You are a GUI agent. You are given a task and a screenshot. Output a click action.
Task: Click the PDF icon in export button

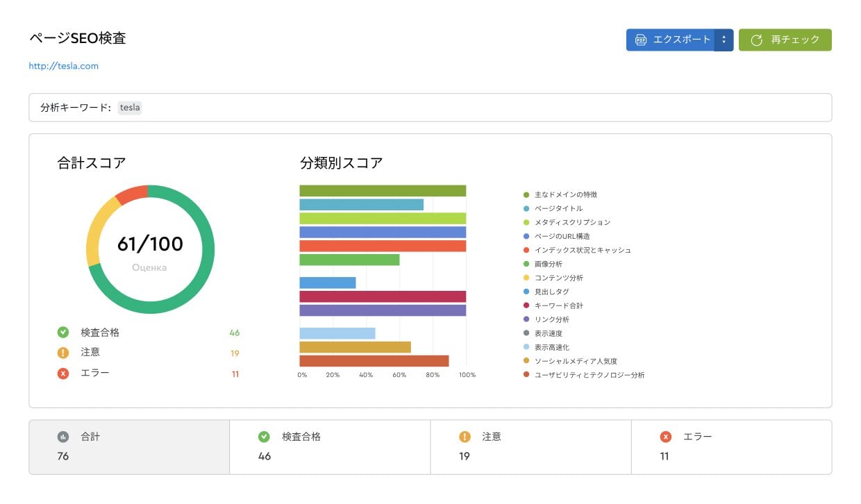click(x=641, y=40)
